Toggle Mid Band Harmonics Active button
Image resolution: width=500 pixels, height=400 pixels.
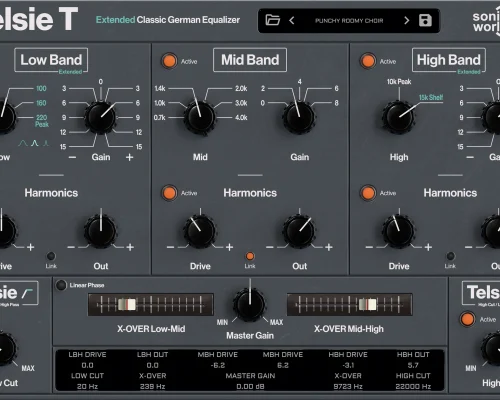[x=169, y=193]
